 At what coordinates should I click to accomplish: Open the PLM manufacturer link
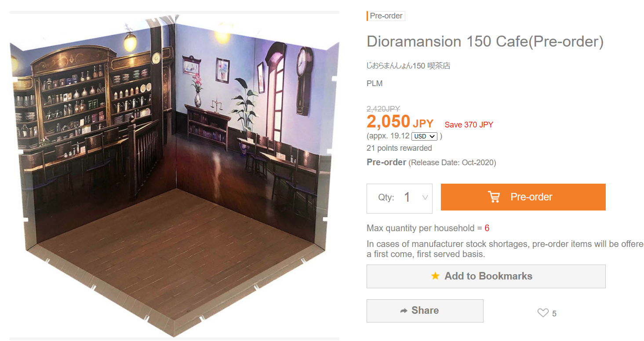[x=375, y=83]
